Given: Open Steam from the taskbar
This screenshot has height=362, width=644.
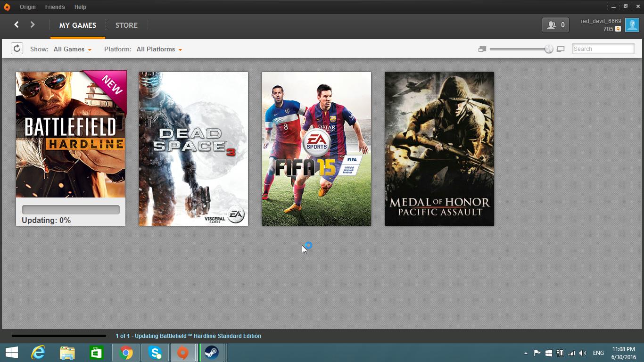Looking at the screenshot, I should click(x=212, y=353).
